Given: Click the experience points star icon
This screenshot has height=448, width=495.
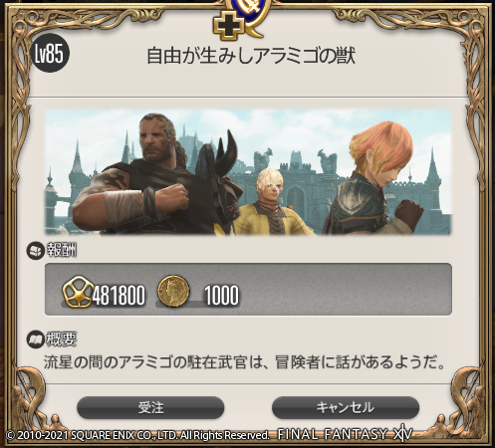Looking at the screenshot, I should click(77, 292).
